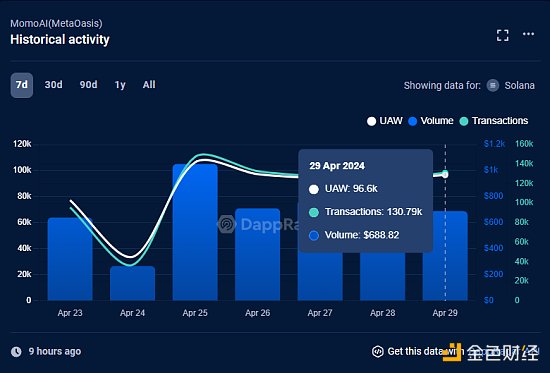Show the 1y time range
Image resolution: width=550 pixels, height=373 pixels.
(120, 85)
